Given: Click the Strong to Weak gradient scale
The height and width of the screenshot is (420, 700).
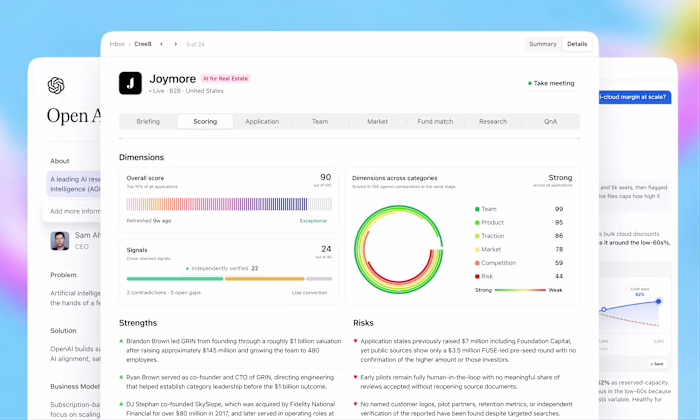Looking at the screenshot, I should pyautogui.click(x=520, y=290).
